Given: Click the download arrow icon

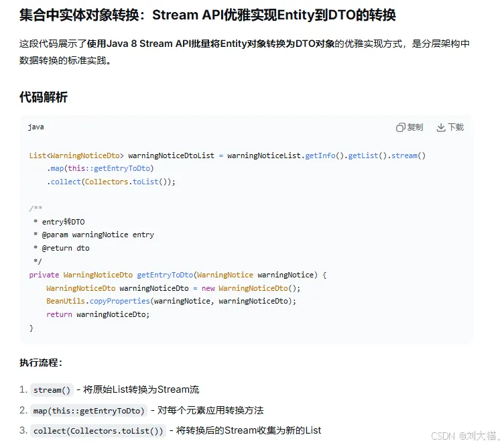Looking at the screenshot, I should click(x=441, y=127).
